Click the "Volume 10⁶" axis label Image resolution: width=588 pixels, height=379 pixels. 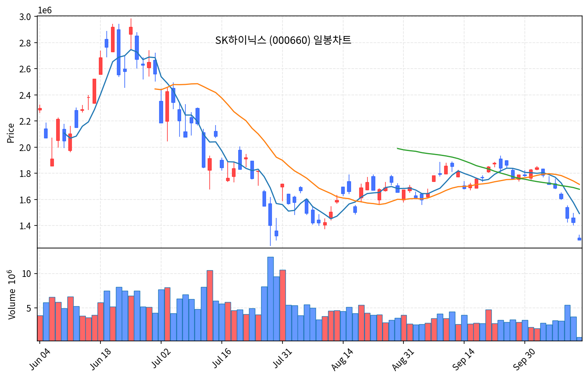[11, 294]
